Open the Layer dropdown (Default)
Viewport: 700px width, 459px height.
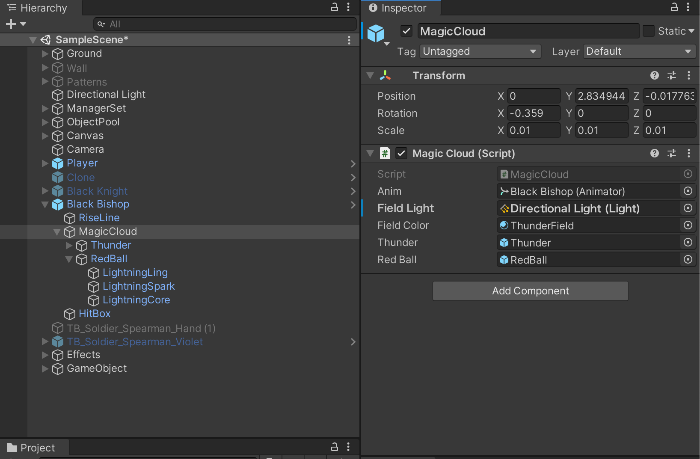639,52
